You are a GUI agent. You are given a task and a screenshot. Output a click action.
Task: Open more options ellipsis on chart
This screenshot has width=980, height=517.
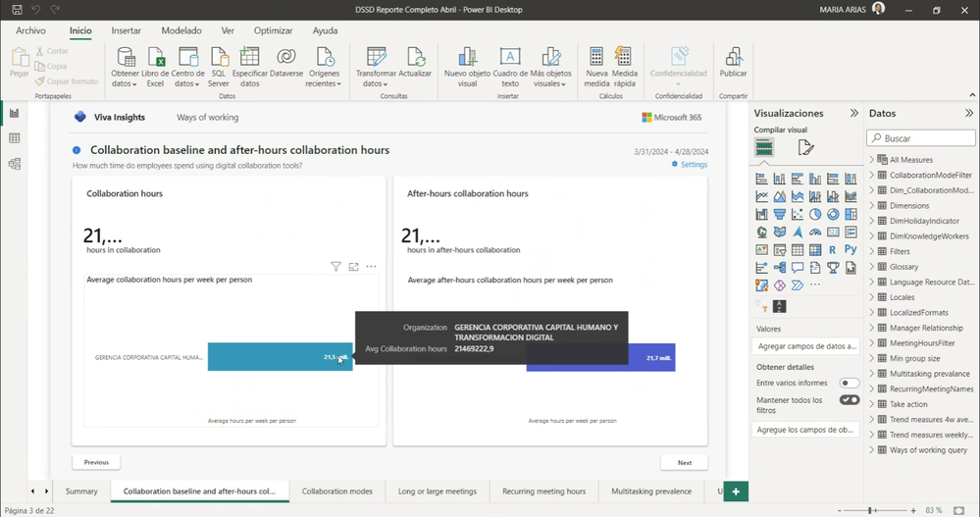click(x=371, y=266)
